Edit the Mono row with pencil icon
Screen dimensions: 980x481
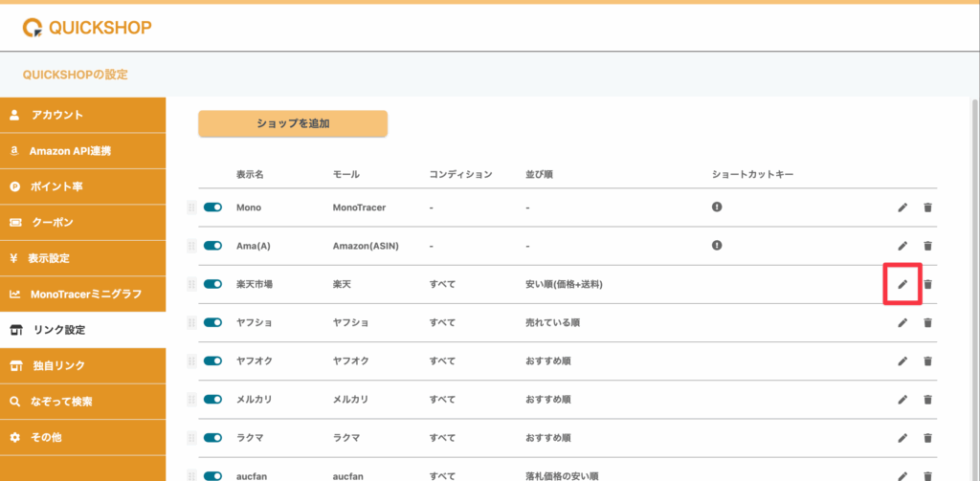902,208
